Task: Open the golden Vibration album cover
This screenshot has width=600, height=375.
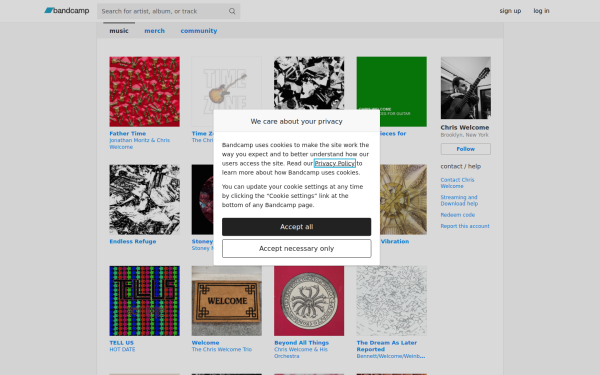Action: click(403, 200)
